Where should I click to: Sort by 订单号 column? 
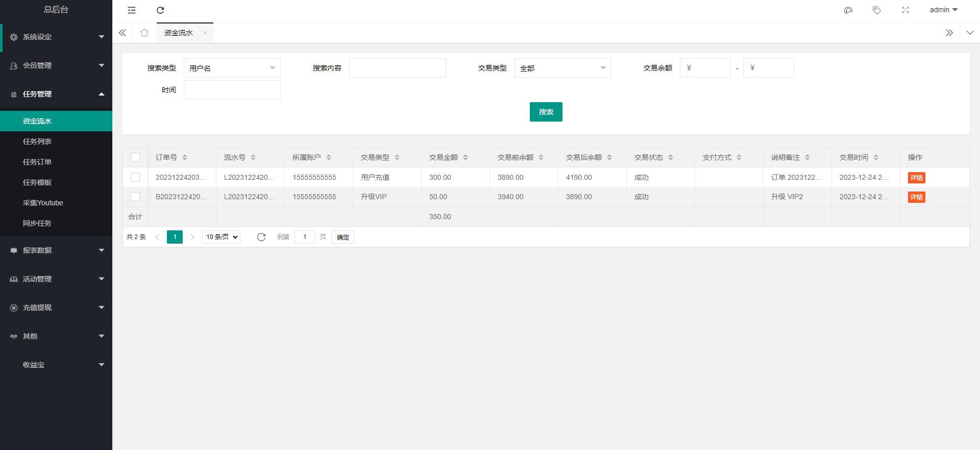185,157
